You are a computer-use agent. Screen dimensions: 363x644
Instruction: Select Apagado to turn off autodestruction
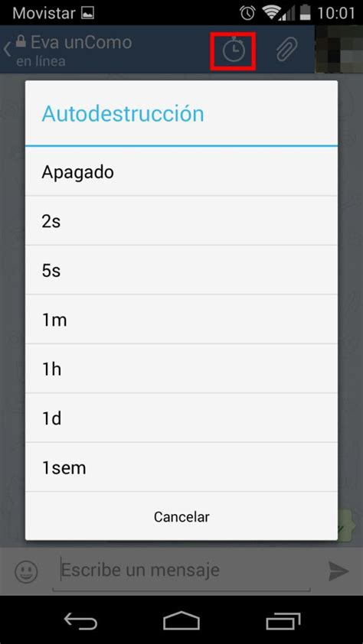[x=181, y=171]
